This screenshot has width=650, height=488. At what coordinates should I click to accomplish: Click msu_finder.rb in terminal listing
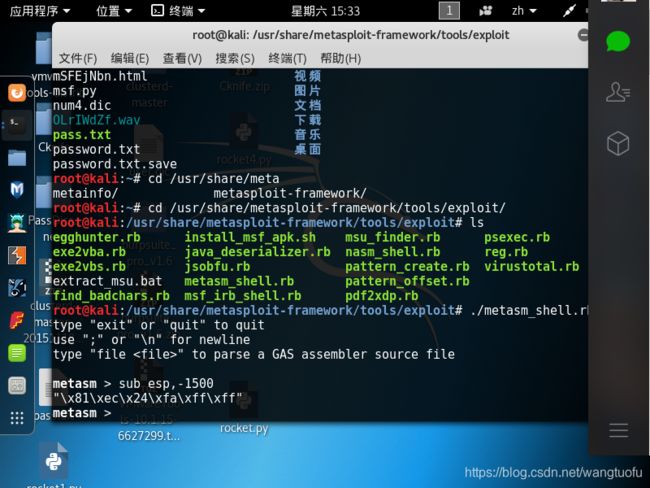pos(393,237)
